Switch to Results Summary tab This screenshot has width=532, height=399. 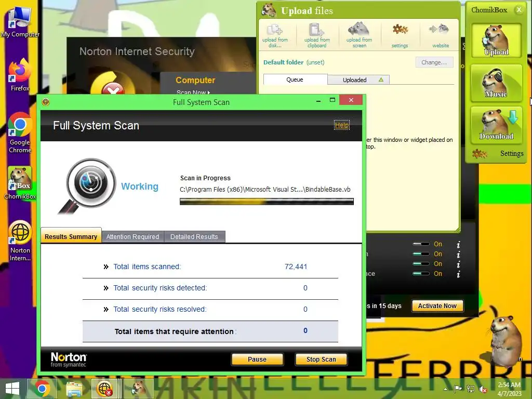click(x=71, y=236)
